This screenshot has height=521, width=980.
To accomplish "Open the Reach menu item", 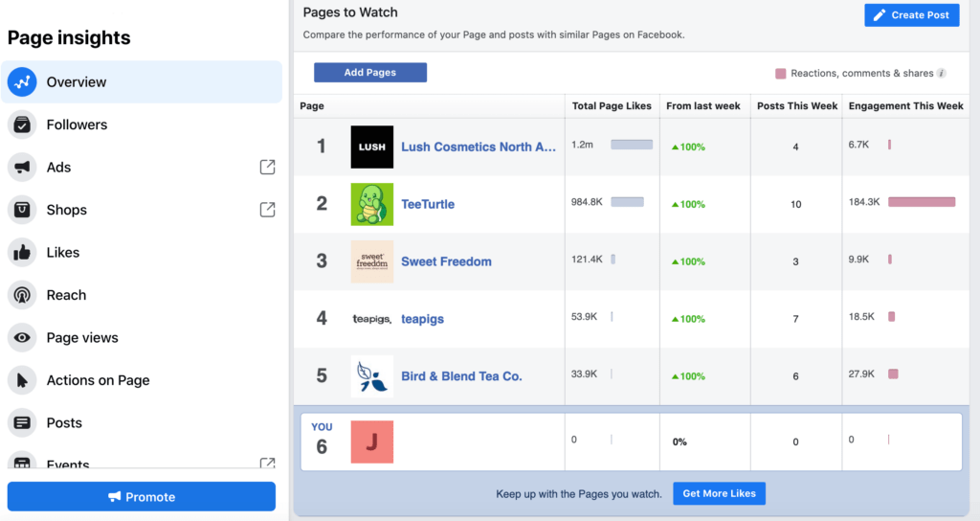I will pyautogui.click(x=142, y=295).
